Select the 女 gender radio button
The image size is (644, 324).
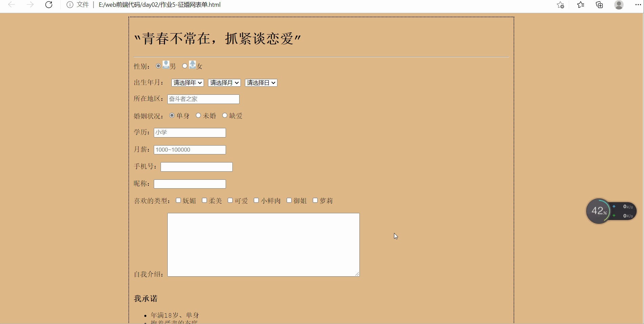(185, 66)
